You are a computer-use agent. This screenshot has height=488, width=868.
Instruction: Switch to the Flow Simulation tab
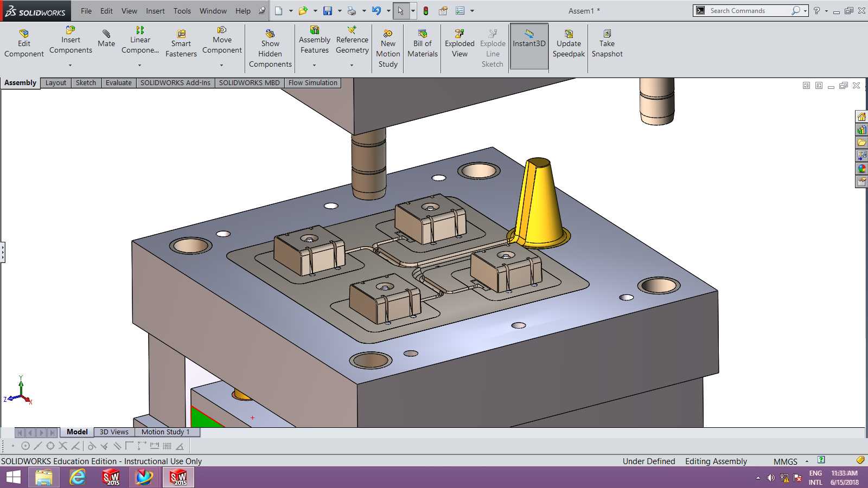[313, 83]
